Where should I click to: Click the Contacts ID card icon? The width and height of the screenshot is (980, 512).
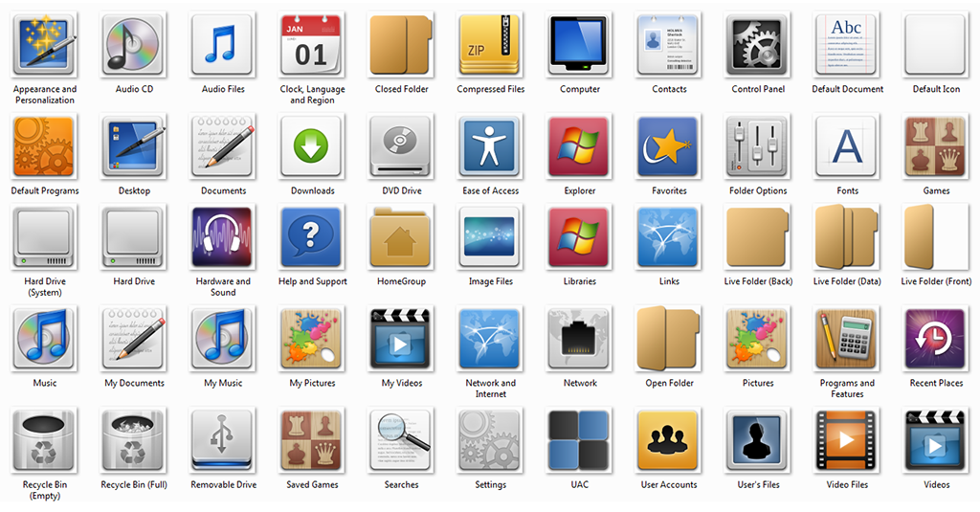(x=669, y=45)
